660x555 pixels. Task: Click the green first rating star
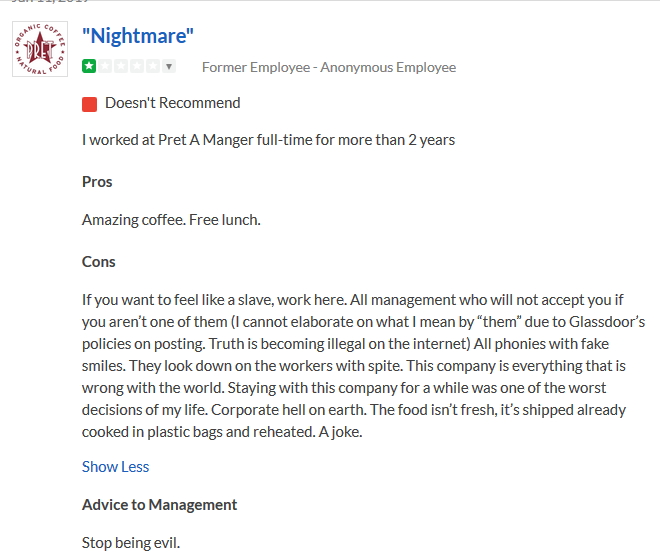coord(89,67)
